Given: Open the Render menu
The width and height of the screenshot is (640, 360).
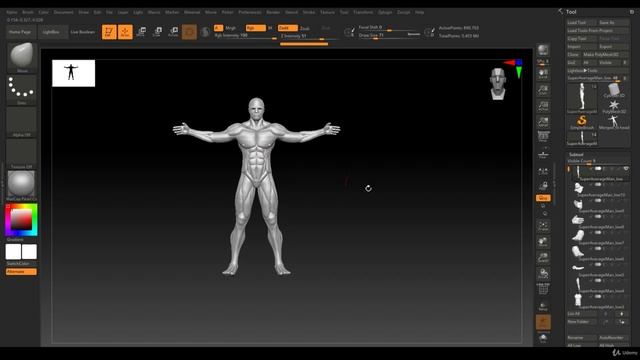Looking at the screenshot, I should (273, 12).
